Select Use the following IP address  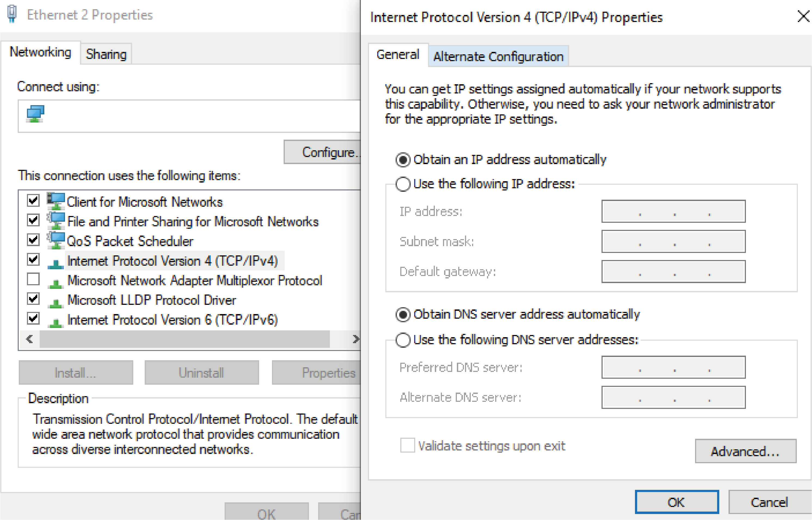[x=403, y=184]
